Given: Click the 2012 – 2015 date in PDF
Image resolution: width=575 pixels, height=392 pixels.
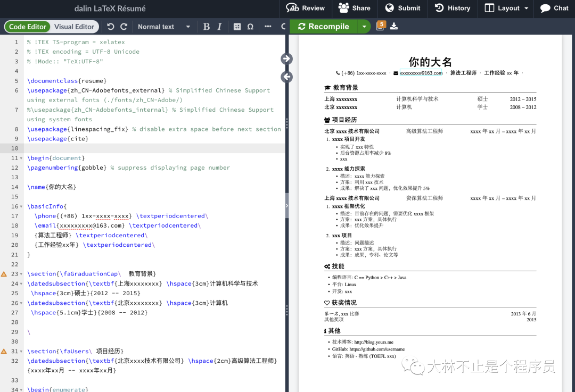Looking at the screenshot, I should [x=523, y=99].
